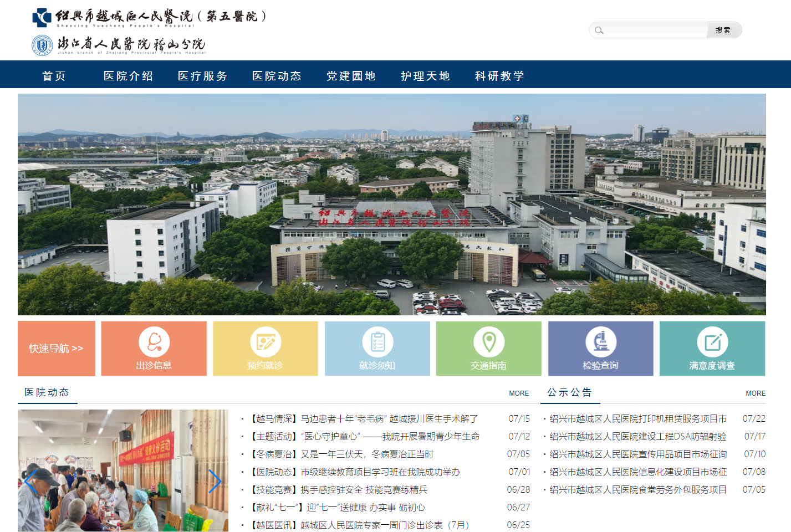Open notice 建设工程DSA防辐射验

coord(638,437)
